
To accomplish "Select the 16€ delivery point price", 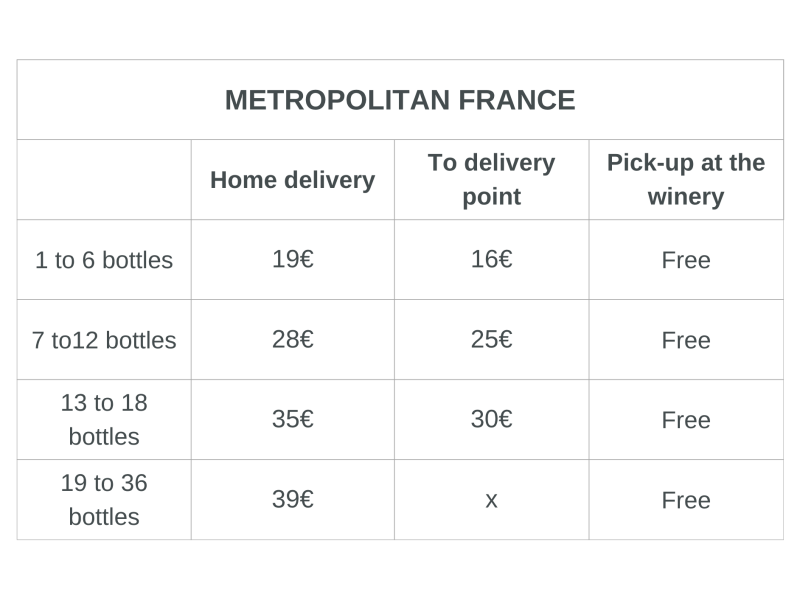I will tap(491, 259).
